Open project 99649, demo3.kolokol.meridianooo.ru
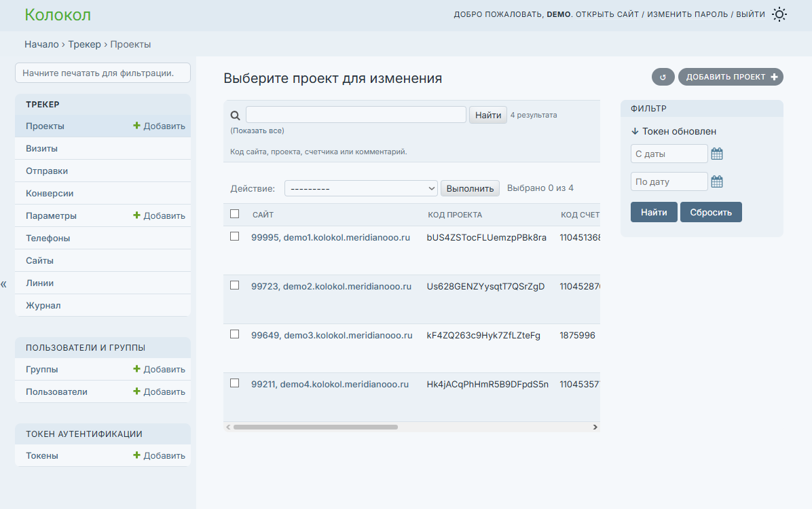The width and height of the screenshot is (812, 509). 332,335
